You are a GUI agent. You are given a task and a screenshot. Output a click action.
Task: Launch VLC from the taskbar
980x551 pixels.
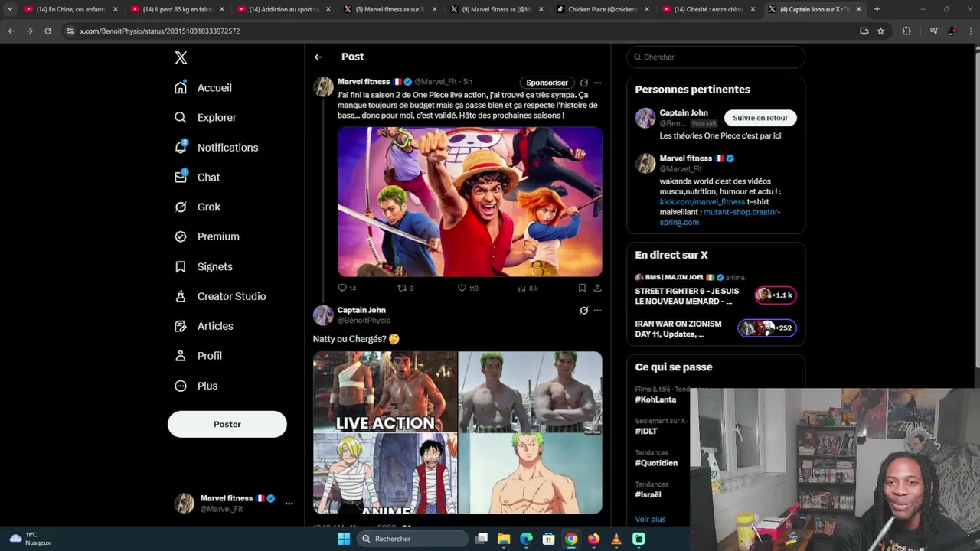coord(616,539)
